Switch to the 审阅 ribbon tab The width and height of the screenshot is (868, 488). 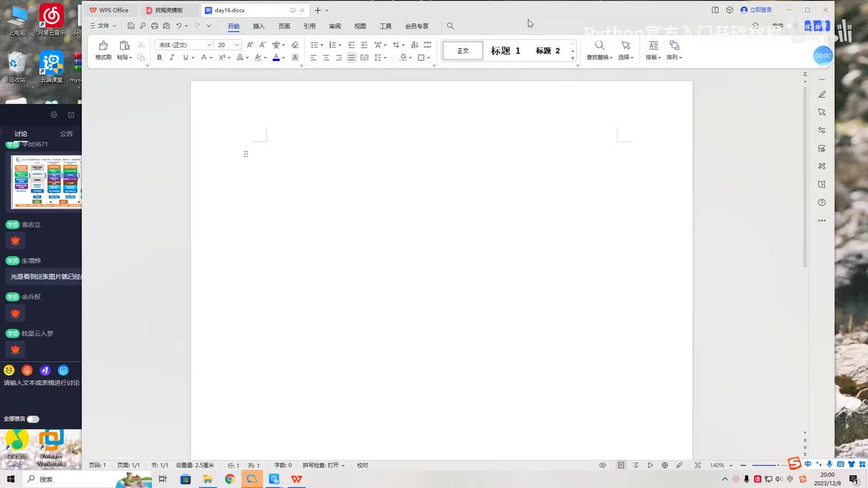click(x=335, y=26)
